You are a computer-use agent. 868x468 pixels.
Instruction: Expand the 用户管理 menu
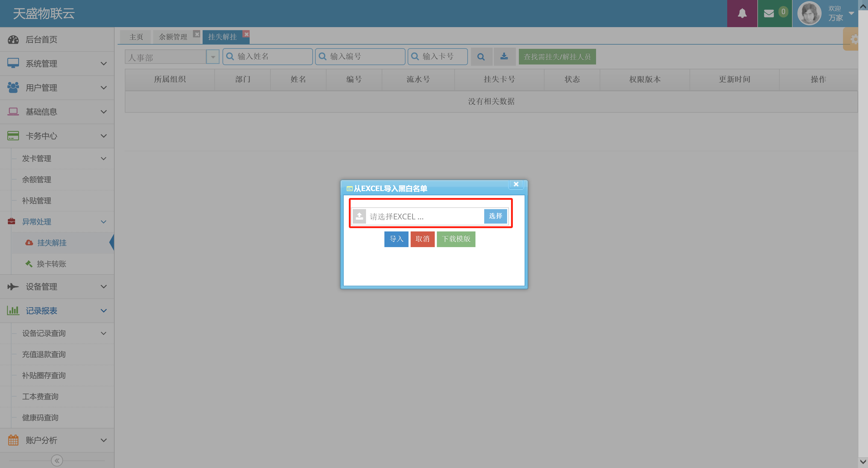point(57,88)
